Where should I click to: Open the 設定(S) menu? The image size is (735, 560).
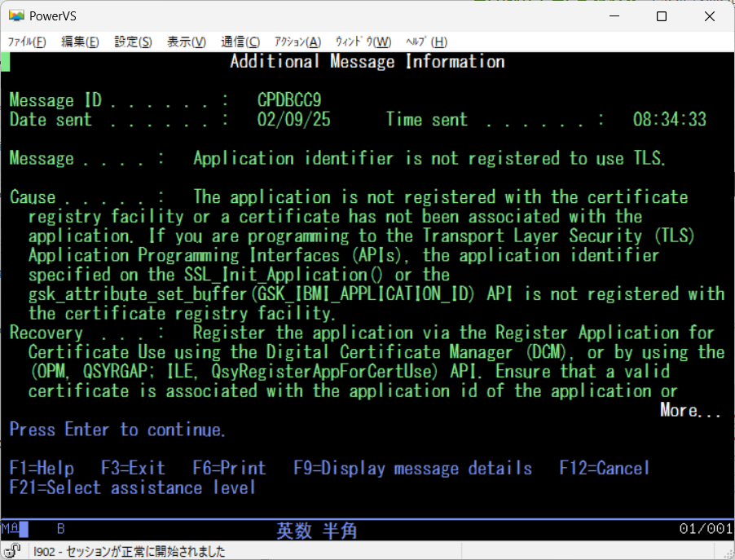(133, 42)
